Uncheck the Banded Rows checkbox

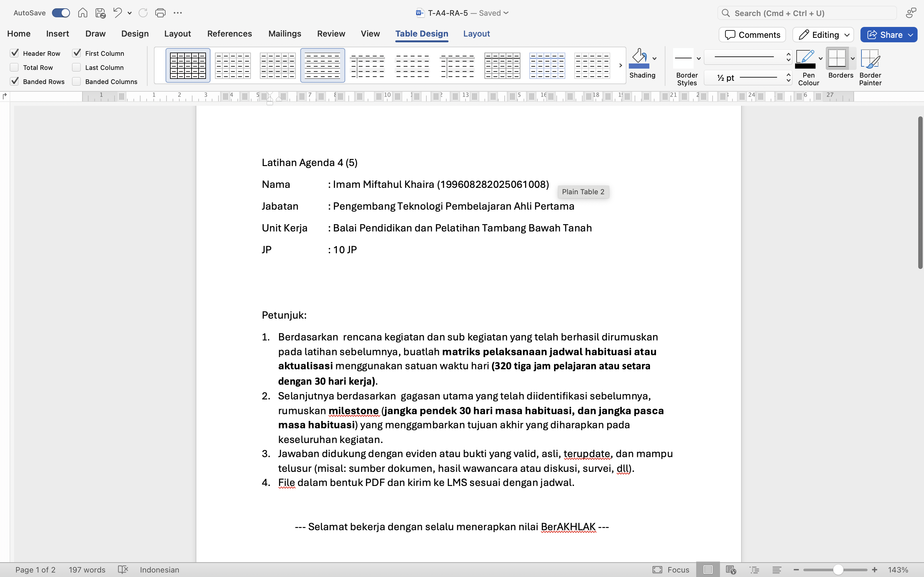pyautogui.click(x=14, y=81)
